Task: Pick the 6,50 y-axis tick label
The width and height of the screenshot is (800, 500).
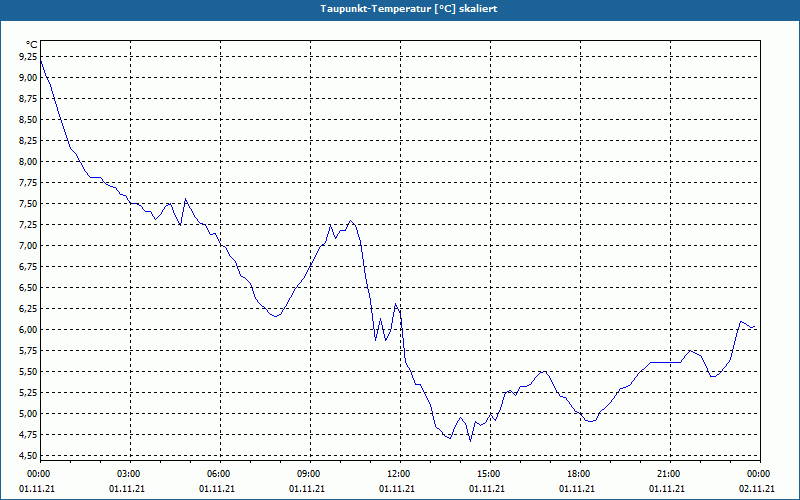Action: point(28,287)
